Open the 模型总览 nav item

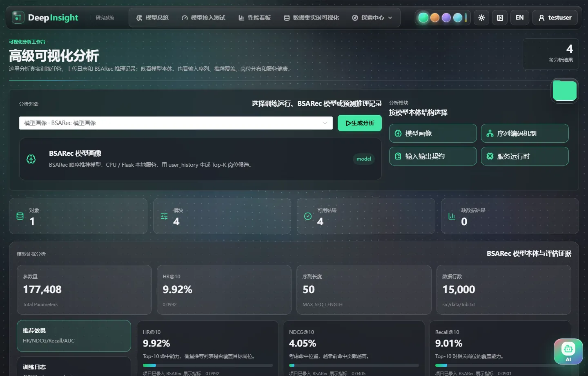(152, 18)
